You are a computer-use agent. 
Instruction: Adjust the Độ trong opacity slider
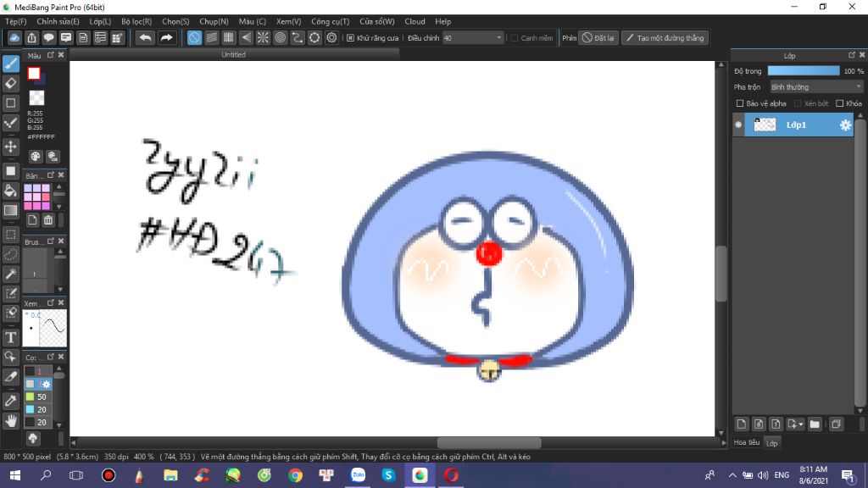(x=804, y=71)
